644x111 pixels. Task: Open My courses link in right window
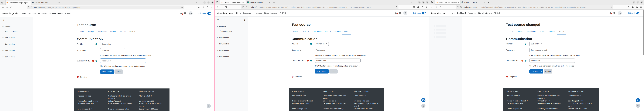[472, 13]
